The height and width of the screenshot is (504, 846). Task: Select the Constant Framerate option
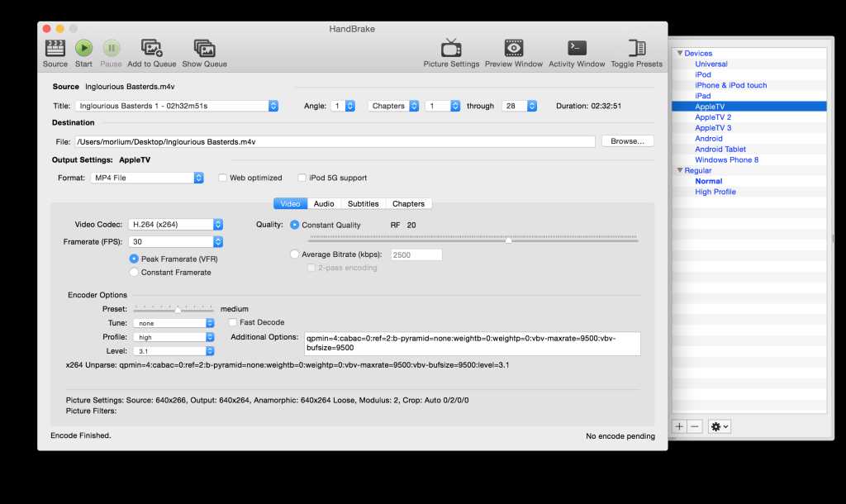click(x=134, y=272)
